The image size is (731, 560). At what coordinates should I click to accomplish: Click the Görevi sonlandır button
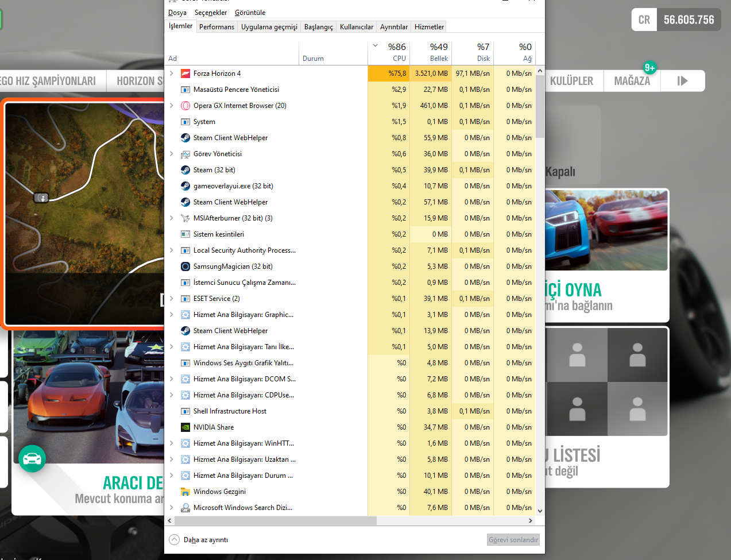(x=513, y=540)
